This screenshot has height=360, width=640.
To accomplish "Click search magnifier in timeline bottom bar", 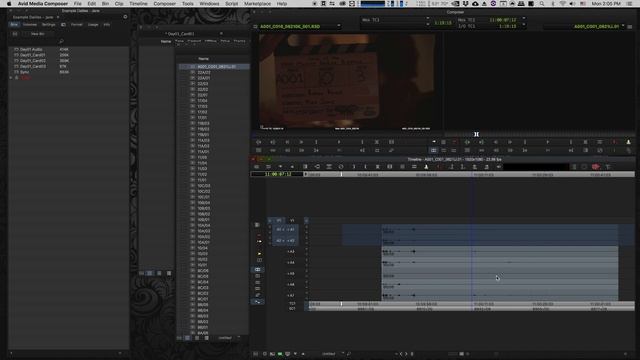I will 349,354.
